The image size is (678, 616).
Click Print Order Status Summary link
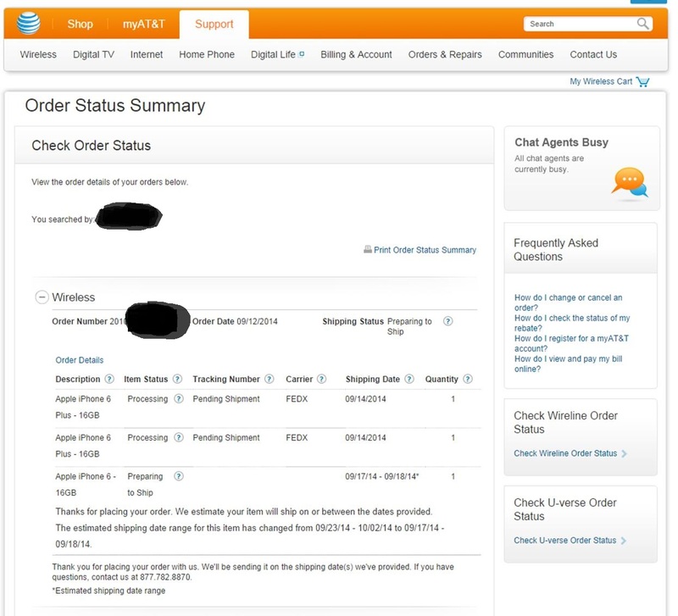click(x=425, y=250)
